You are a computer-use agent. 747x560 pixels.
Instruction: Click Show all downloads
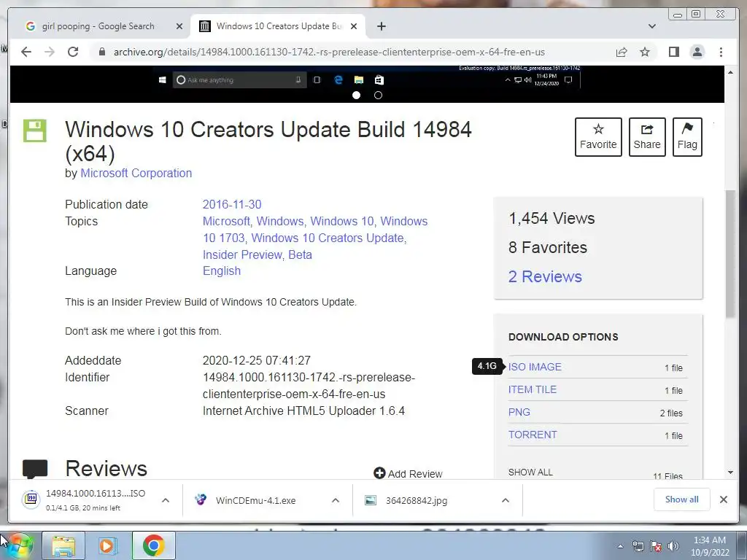point(682,499)
